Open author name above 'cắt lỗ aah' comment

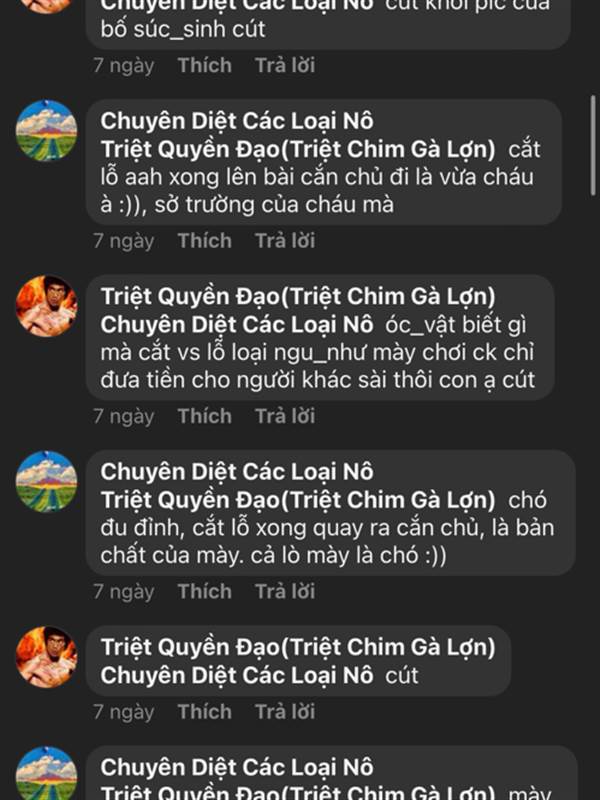237,121
